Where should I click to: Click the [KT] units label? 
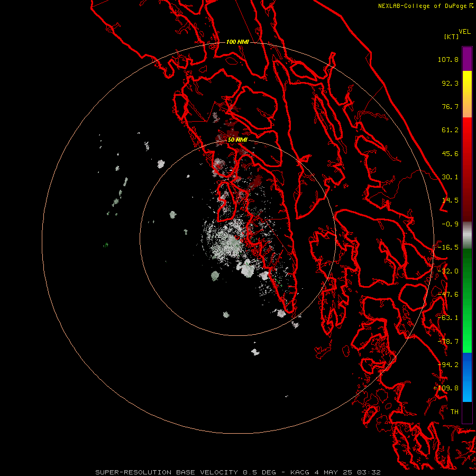452,36
